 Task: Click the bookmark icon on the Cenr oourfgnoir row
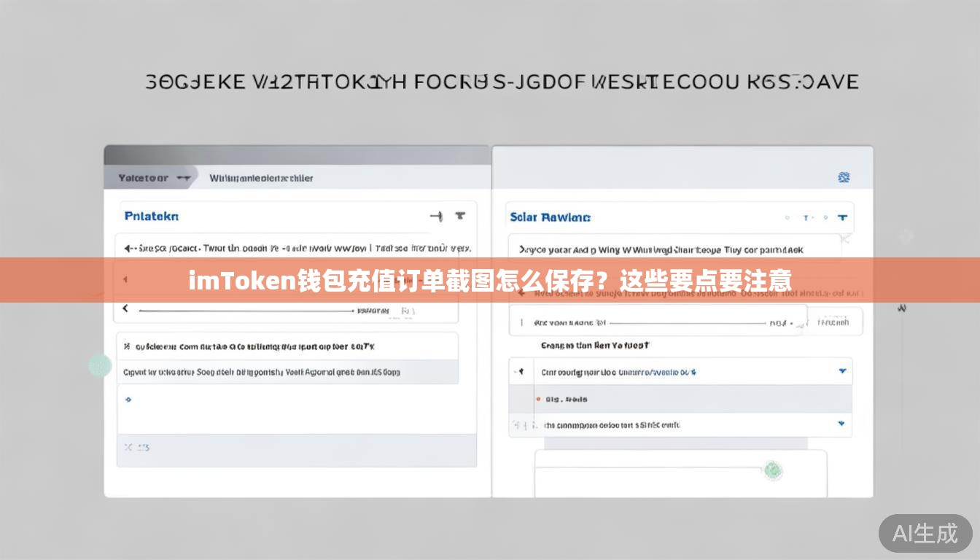click(x=521, y=371)
